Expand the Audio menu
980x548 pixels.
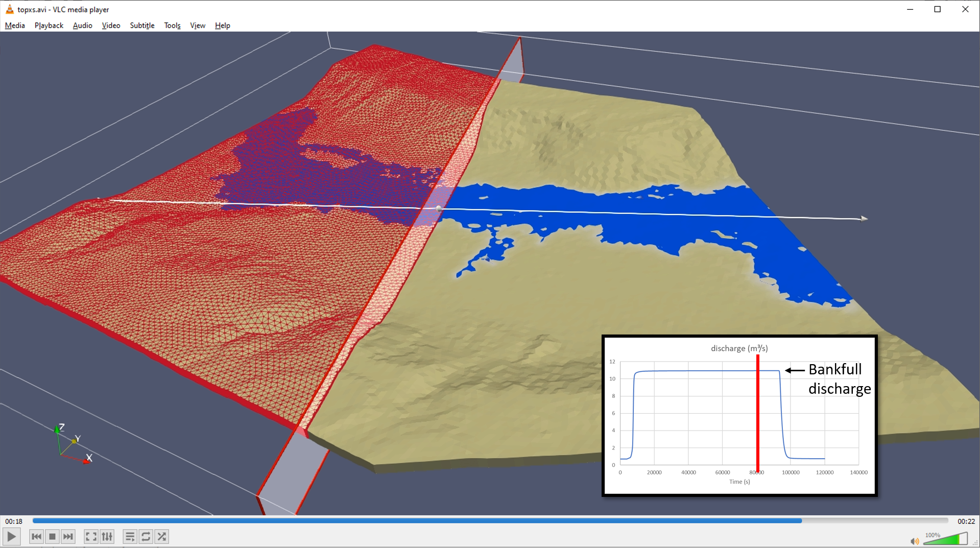point(82,26)
